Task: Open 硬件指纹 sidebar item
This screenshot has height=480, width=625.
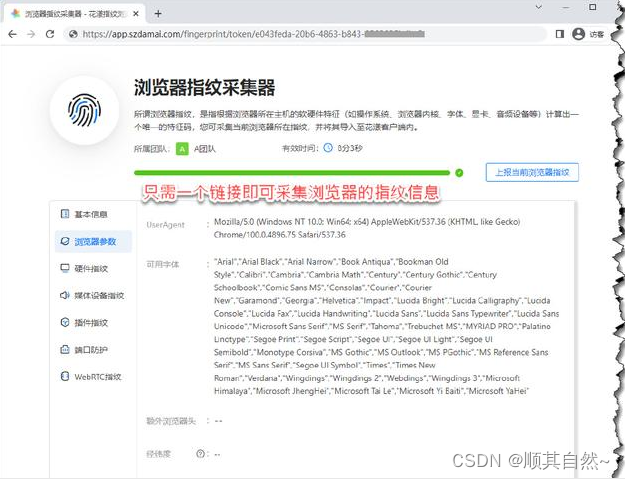Action: tap(94, 268)
